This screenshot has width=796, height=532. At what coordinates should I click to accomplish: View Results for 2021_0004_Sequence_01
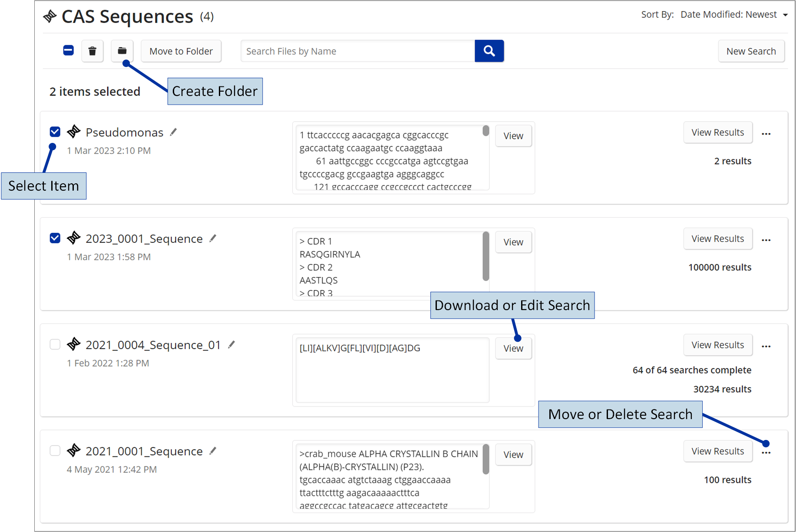[718, 345]
